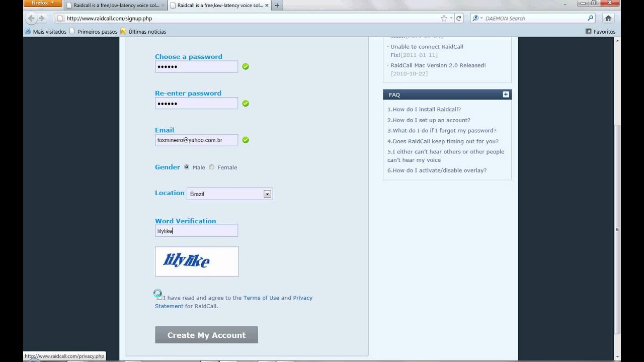Image resolution: width=644 pixels, height=362 pixels.
Task: Click the email field green checkmark
Action: point(246,140)
